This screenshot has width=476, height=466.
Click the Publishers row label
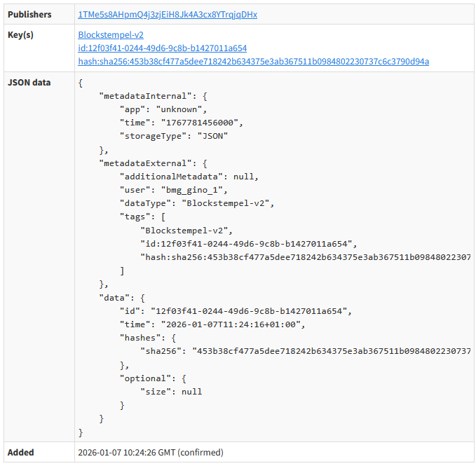[29, 14]
